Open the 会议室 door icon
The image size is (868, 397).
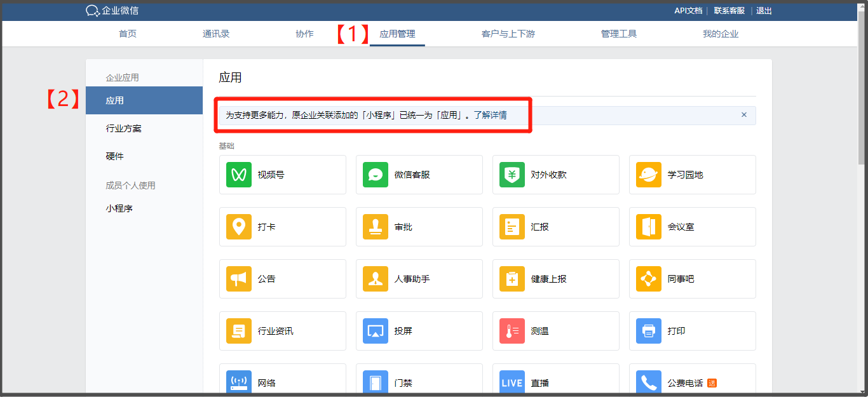649,227
